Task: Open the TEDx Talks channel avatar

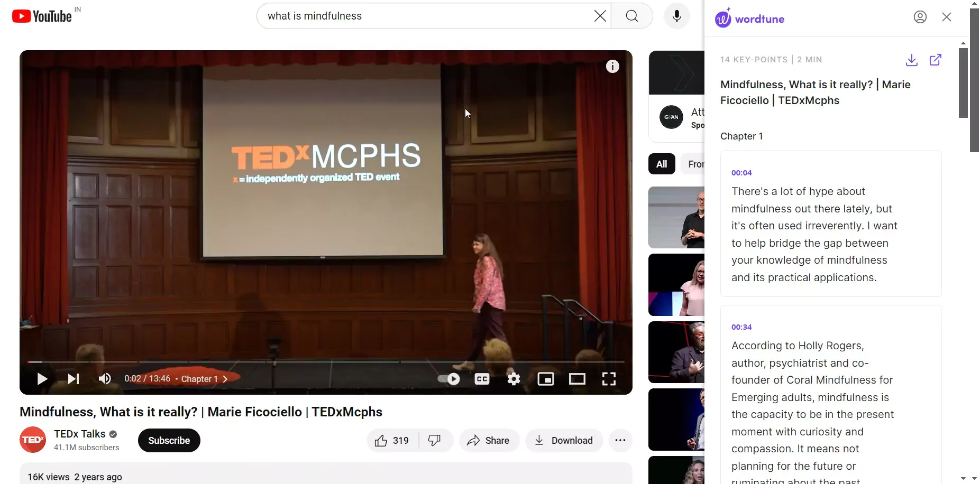Action: pyautogui.click(x=33, y=440)
